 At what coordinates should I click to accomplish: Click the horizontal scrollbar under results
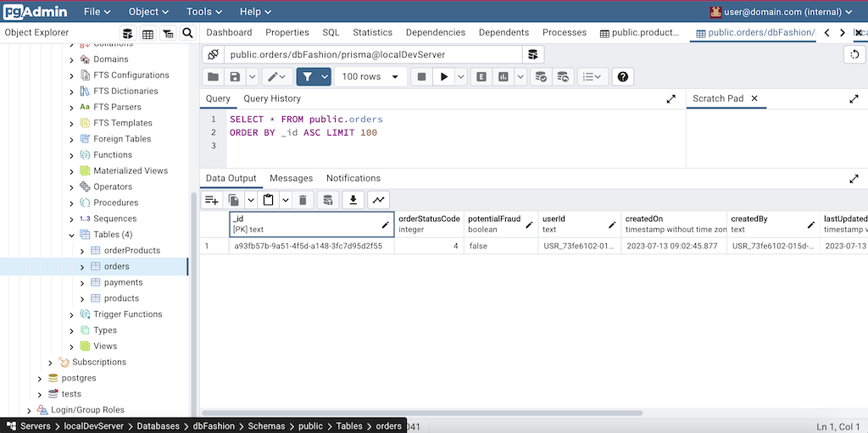point(422,413)
